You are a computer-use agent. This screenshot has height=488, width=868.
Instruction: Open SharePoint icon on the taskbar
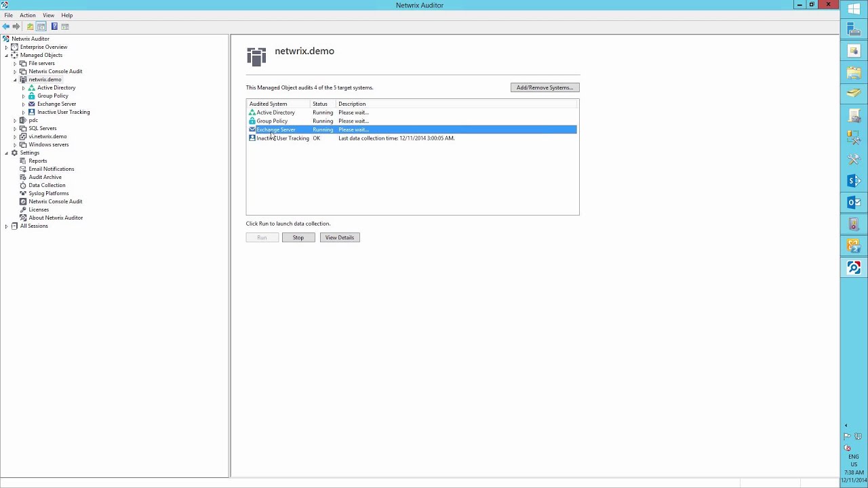854,181
